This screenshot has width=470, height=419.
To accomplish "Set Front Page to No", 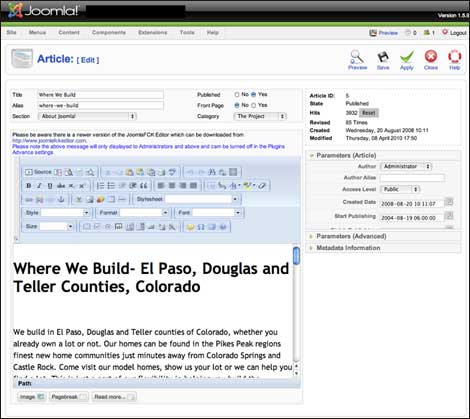I will (237, 105).
